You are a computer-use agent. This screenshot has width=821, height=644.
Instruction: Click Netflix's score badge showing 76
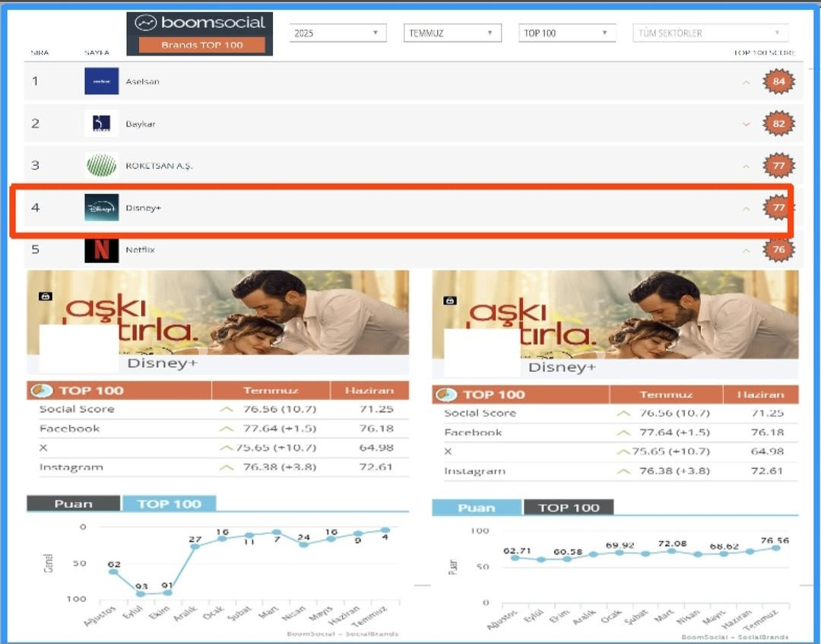(778, 250)
